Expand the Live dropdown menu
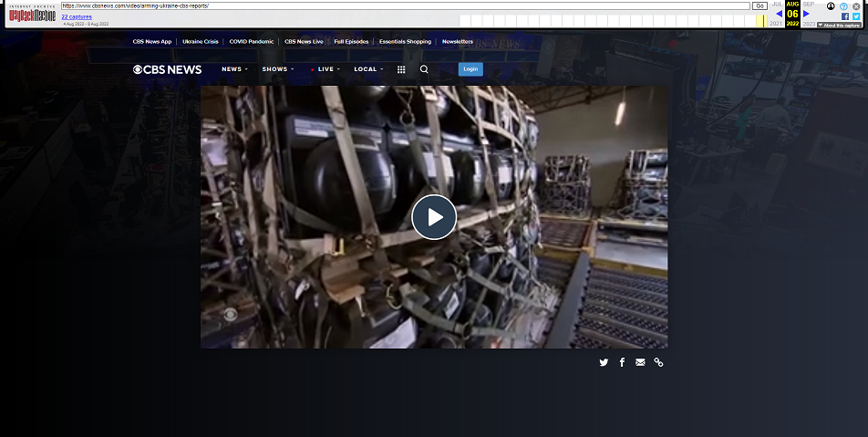 tap(326, 69)
